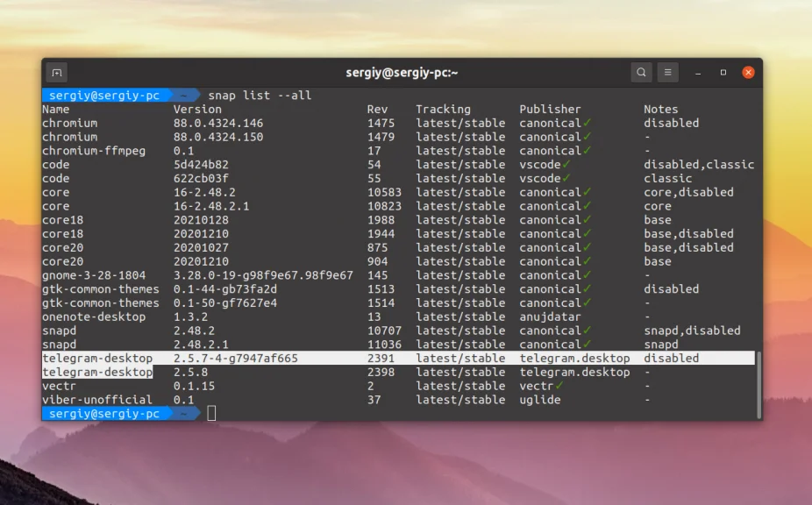Click the block cursor at the bottom prompt
This screenshot has width=812, height=505.
pyautogui.click(x=210, y=412)
